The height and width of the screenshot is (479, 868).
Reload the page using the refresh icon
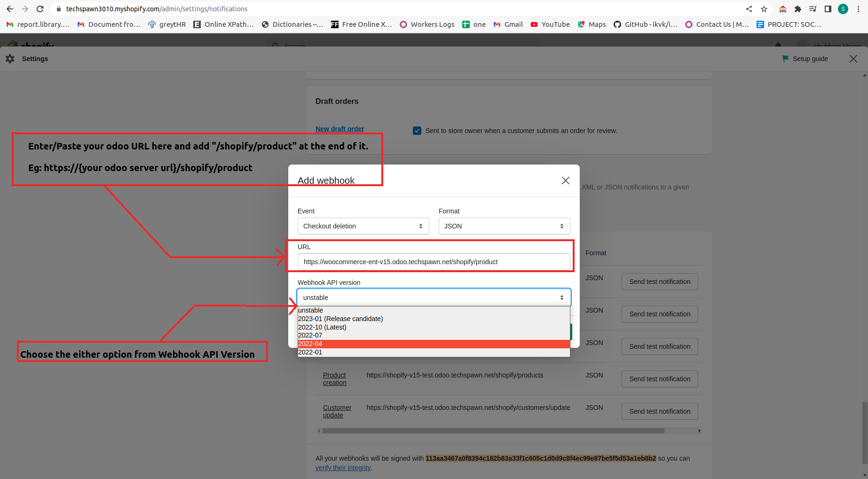[40, 8]
